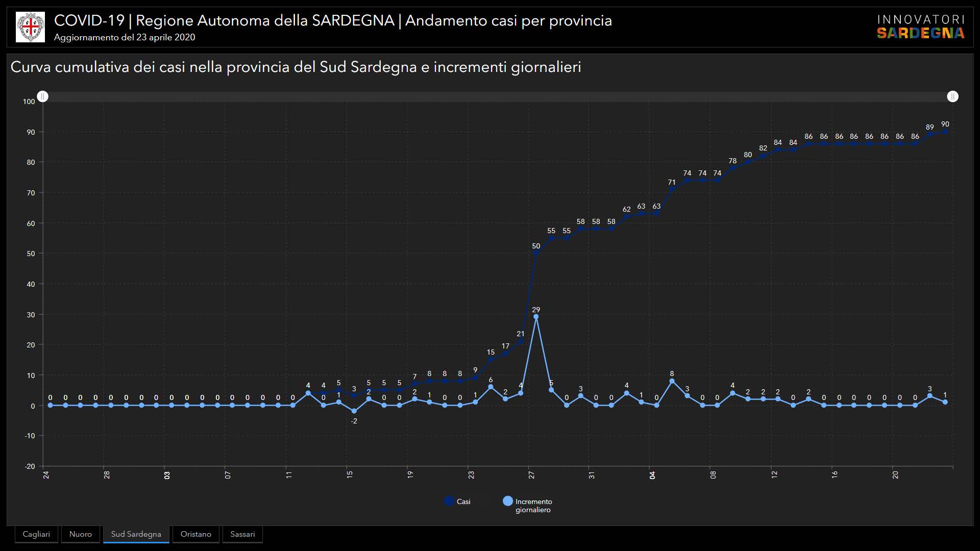Image resolution: width=980 pixels, height=551 pixels.
Task: Grab the left range slider handle
Action: pos(43,96)
